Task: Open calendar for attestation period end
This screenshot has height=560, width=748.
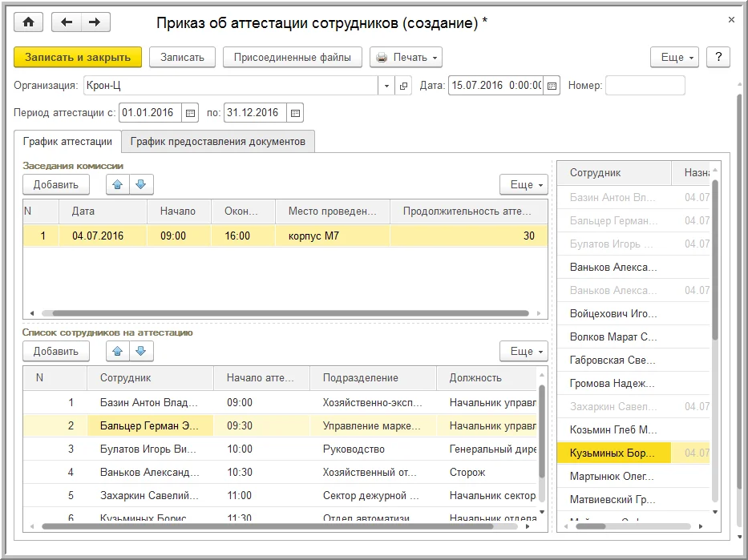Action: point(294,113)
